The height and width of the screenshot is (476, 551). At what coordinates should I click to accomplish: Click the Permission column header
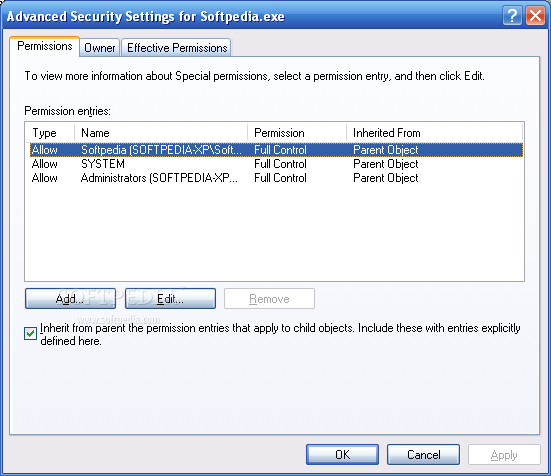[297, 133]
